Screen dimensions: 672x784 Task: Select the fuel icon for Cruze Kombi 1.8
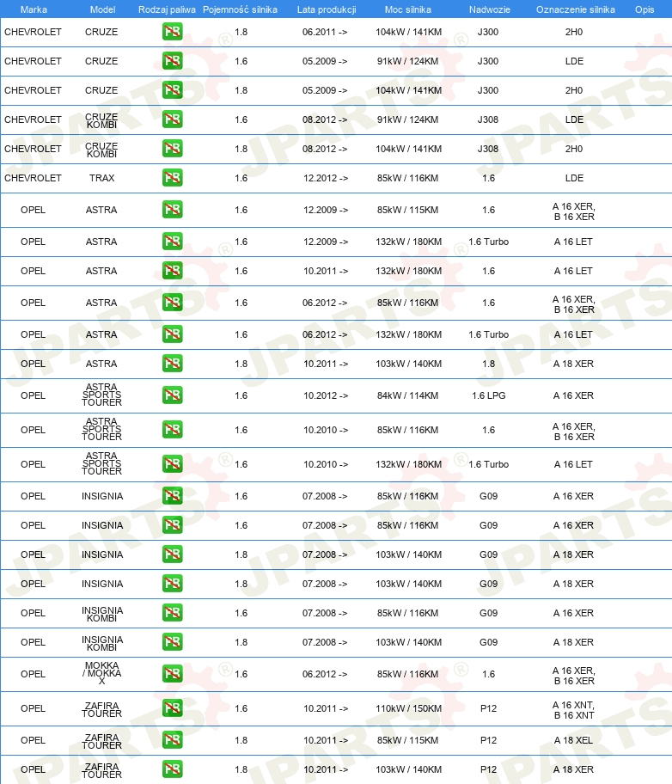pyautogui.click(x=173, y=149)
